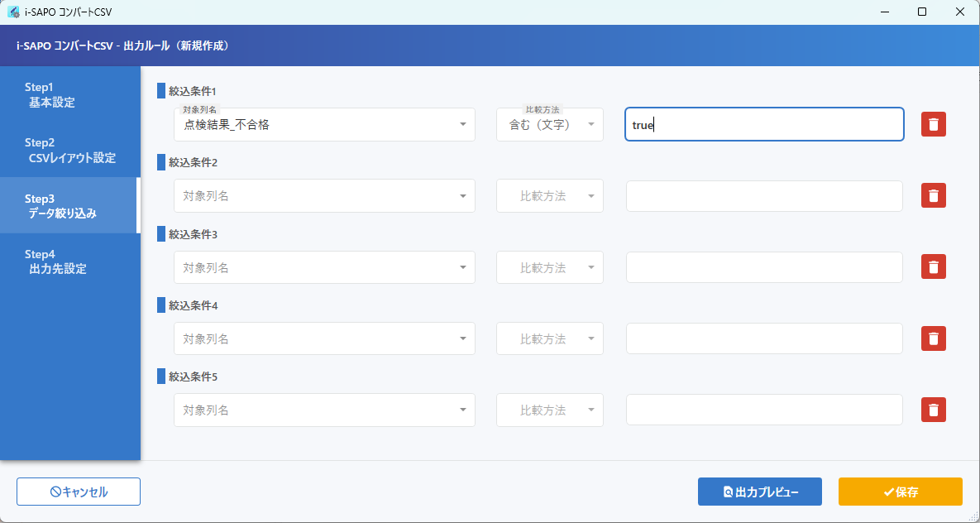The image size is (980, 523).
Task: Click the 絞込条件2 heading label
Action: [194, 163]
